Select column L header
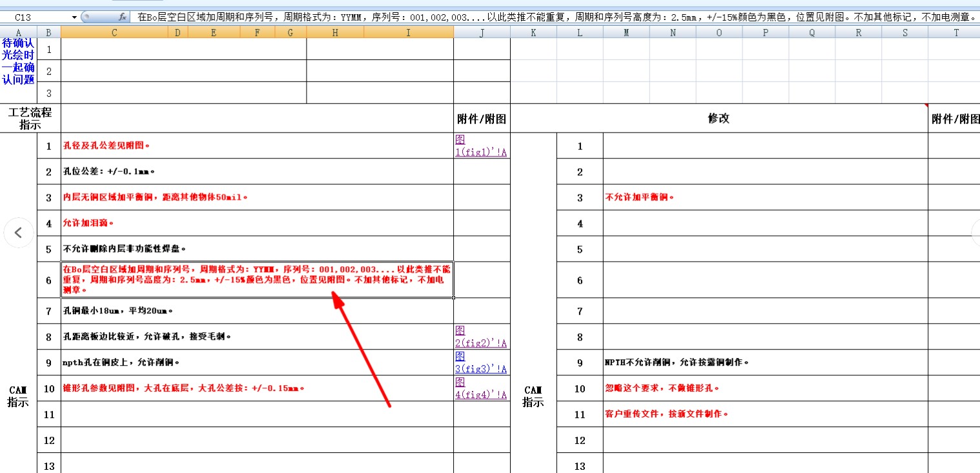Screen dimensions: 980x473 click(x=580, y=32)
